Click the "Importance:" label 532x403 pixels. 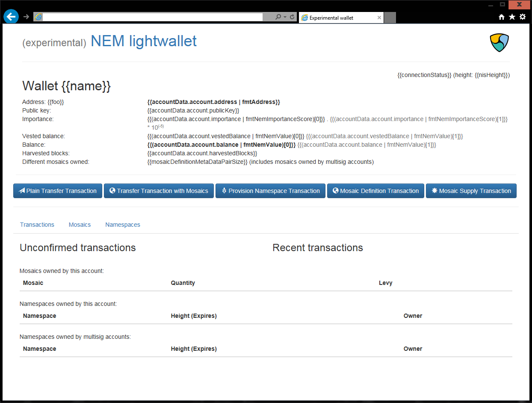[x=38, y=119]
